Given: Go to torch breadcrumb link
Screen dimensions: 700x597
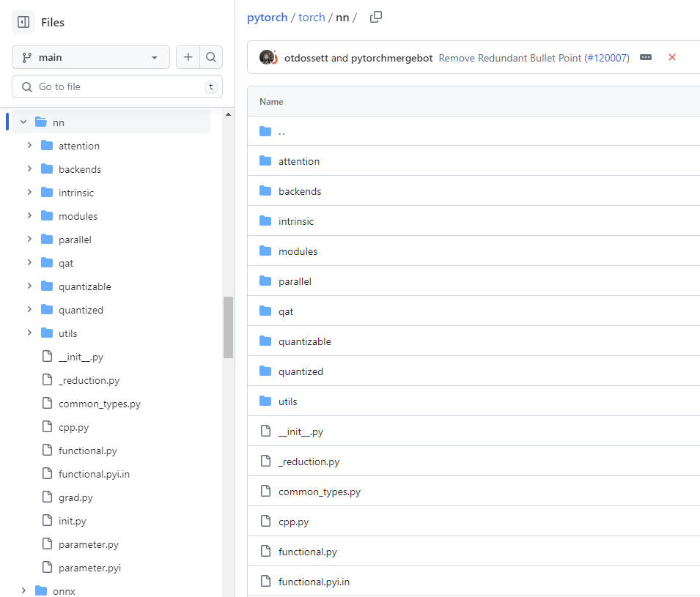Looking at the screenshot, I should click(312, 18).
